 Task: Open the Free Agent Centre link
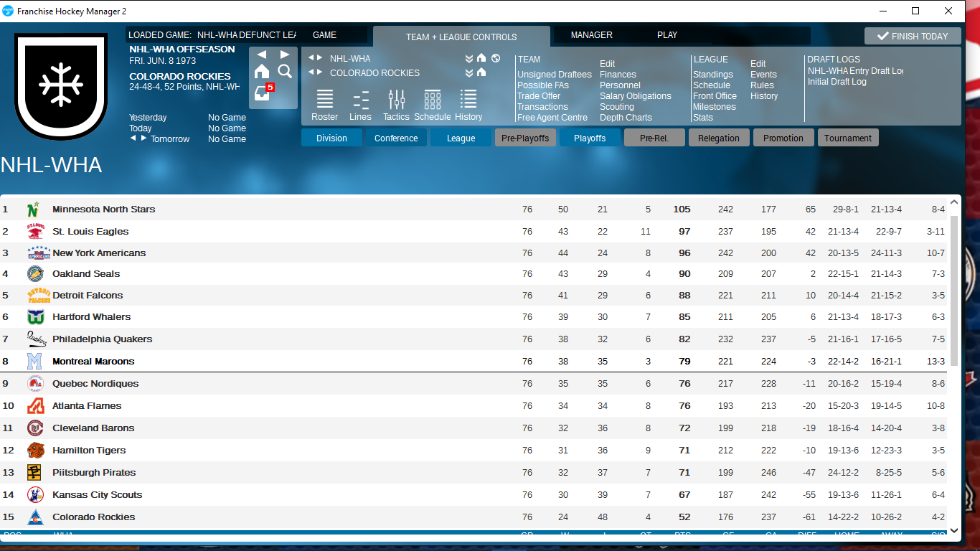[x=552, y=118]
